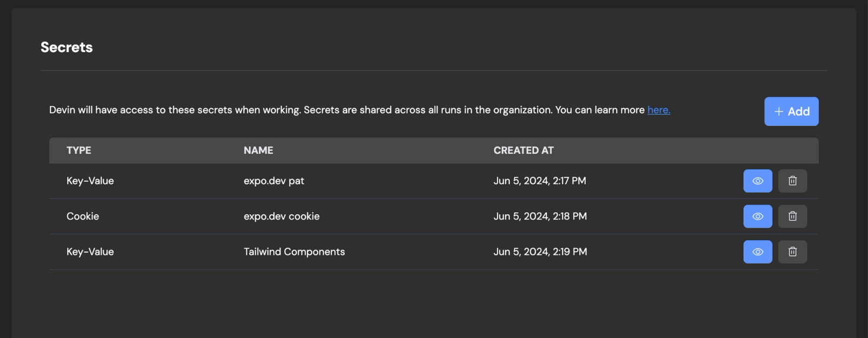Click the Cookie type cell

pyautogui.click(x=82, y=216)
